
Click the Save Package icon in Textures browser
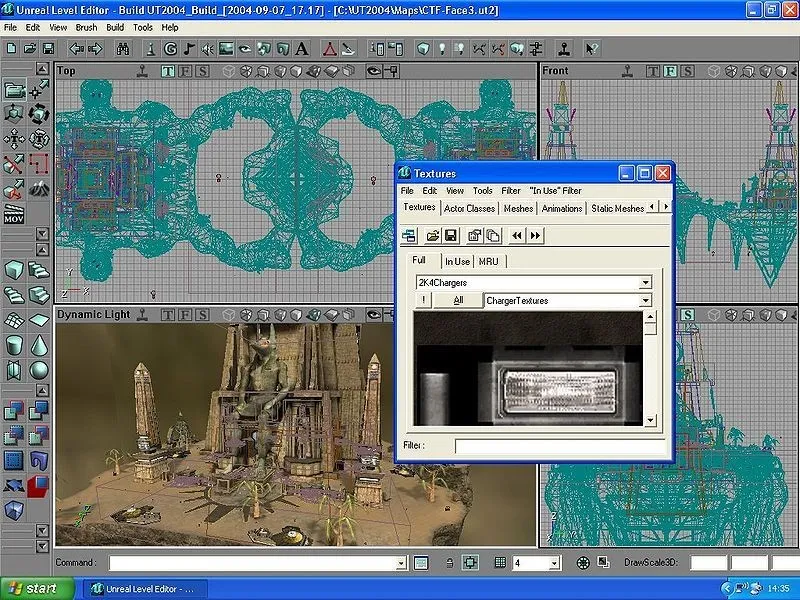[x=449, y=234]
